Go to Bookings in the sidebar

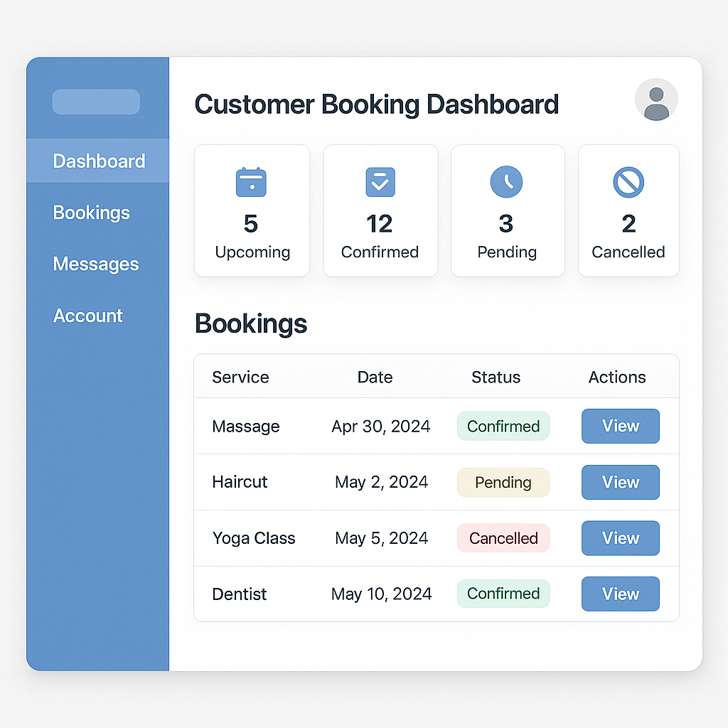tap(92, 213)
